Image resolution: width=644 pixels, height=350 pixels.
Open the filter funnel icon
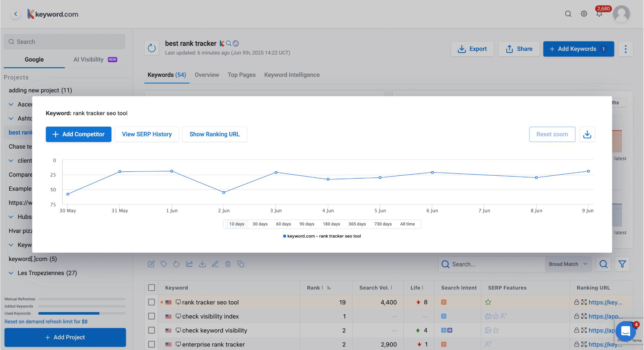click(622, 264)
